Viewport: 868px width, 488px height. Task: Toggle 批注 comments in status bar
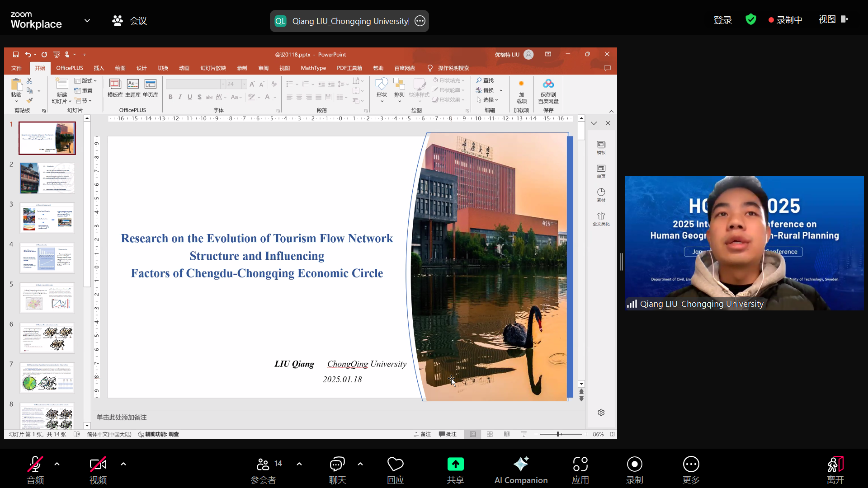pyautogui.click(x=448, y=434)
